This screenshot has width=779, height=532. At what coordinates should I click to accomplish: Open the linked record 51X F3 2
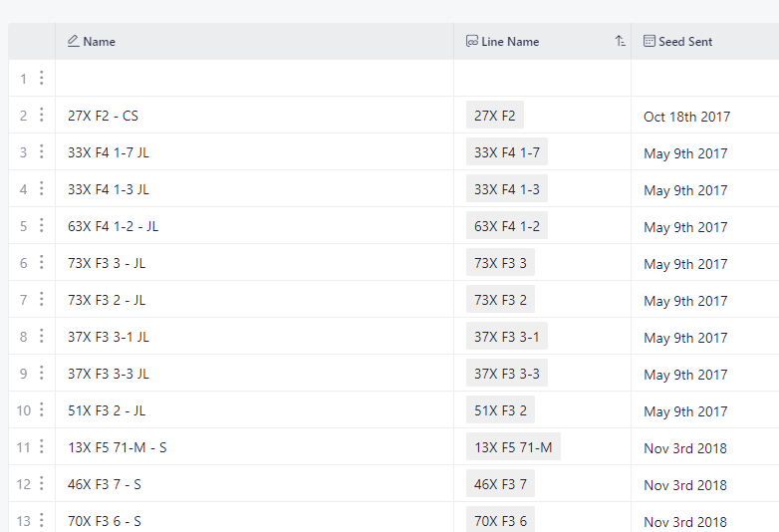tap(500, 410)
